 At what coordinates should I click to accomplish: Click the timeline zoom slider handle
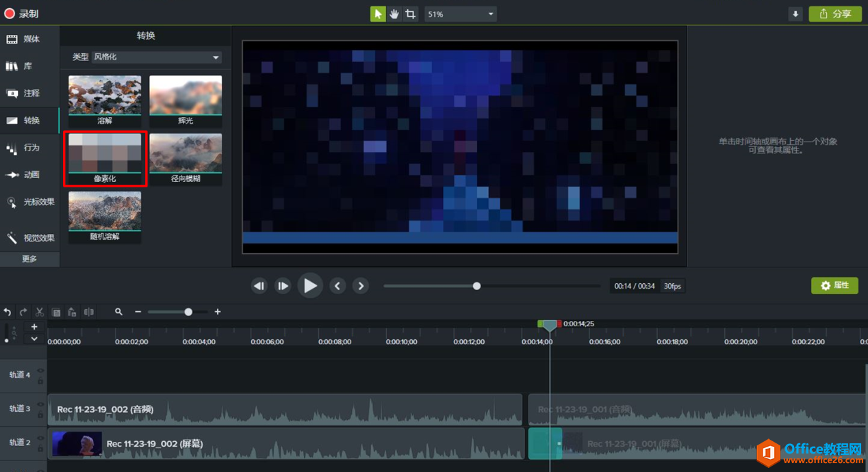pyautogui.click(x=188, y=312)
